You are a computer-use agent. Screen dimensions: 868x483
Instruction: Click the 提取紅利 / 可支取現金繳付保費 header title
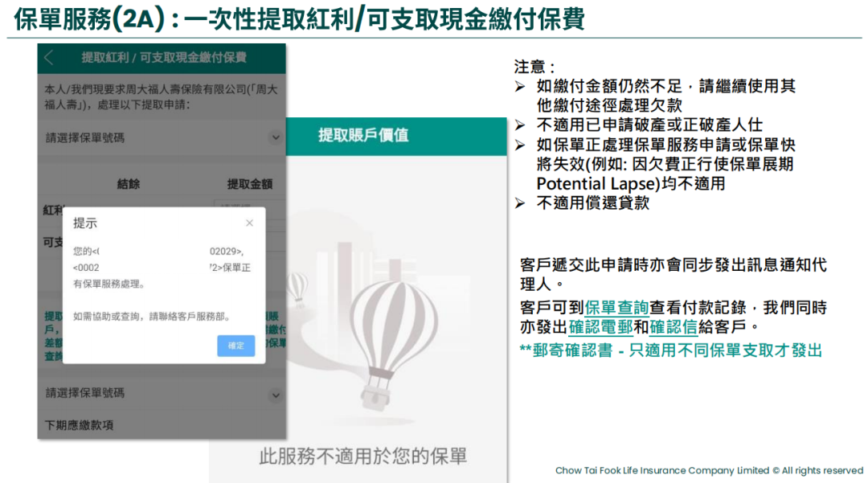coord(164,58)
